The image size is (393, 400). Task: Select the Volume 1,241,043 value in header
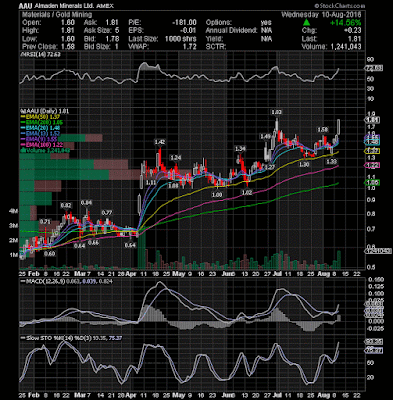331,47
